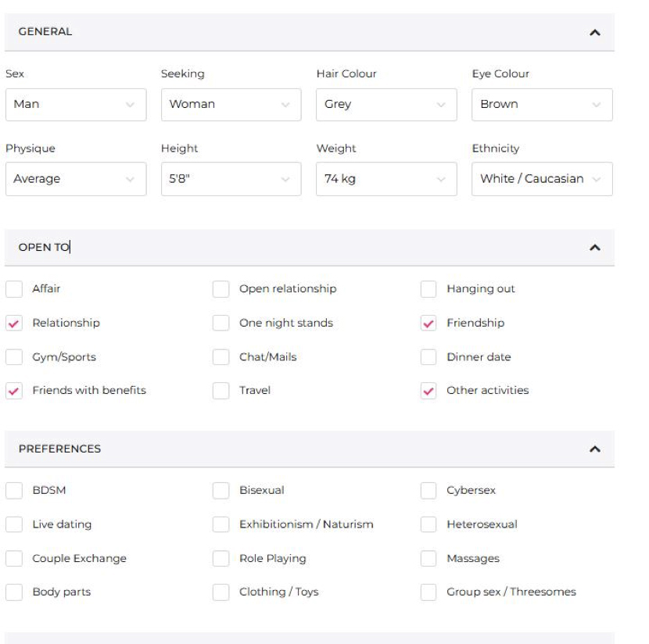Change the Eye Colour dropdown
The image size is (649, 644).
point(542,105)
